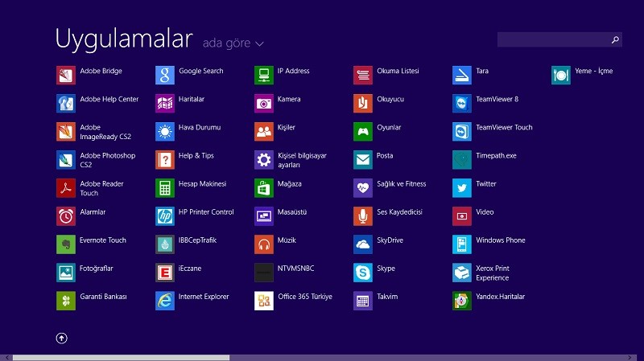Click the 'Twitter' app label
Screen dimensions: 644x361
(x=486, y=184)
